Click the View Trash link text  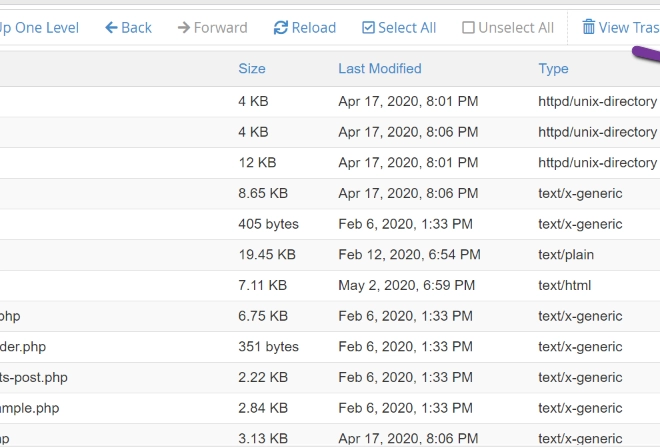point(629,28)
